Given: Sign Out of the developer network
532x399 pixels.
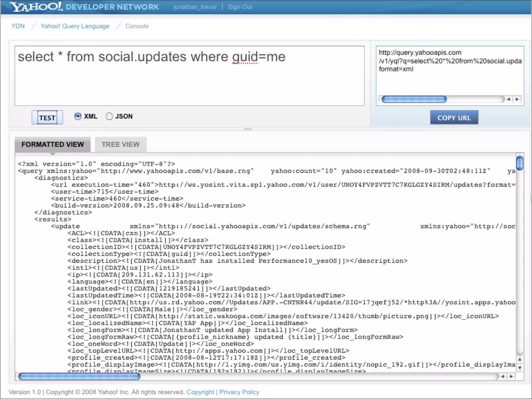Looking at the screenshot, I should click(x=240, y=7).
